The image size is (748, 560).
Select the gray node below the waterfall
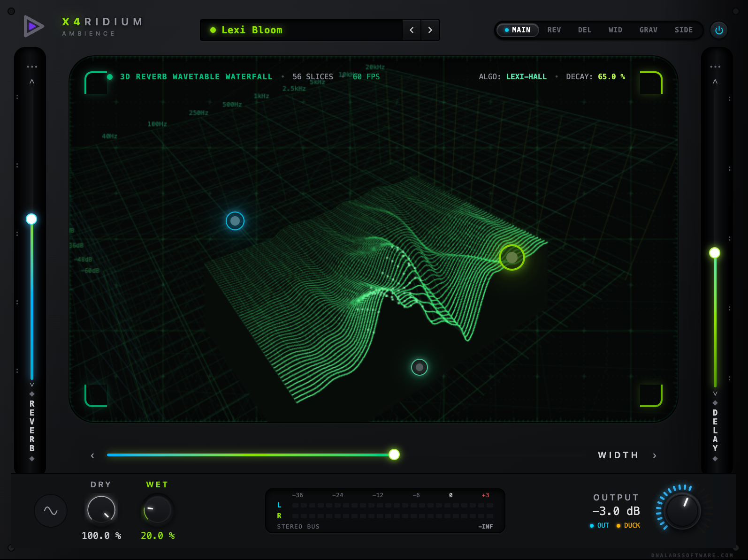click(x=420, y=367)
